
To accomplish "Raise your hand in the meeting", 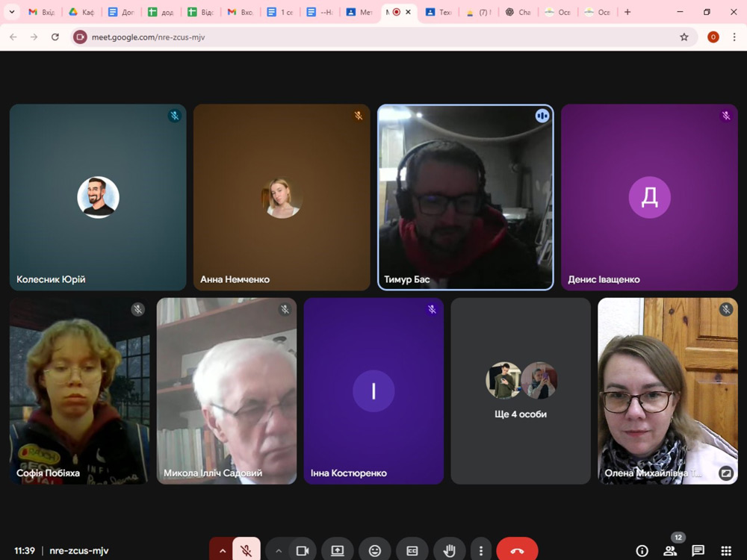I will [x=449, y=550].
